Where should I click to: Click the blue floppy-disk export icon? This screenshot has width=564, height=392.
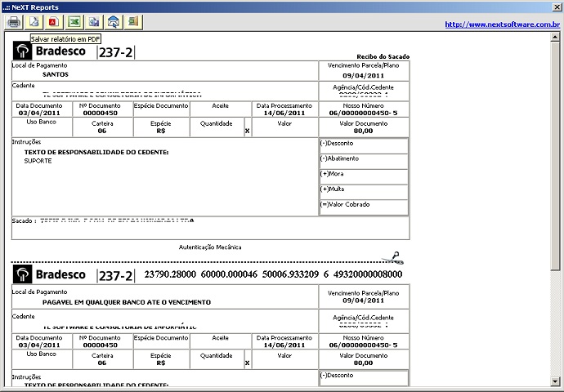coord(94,22)
